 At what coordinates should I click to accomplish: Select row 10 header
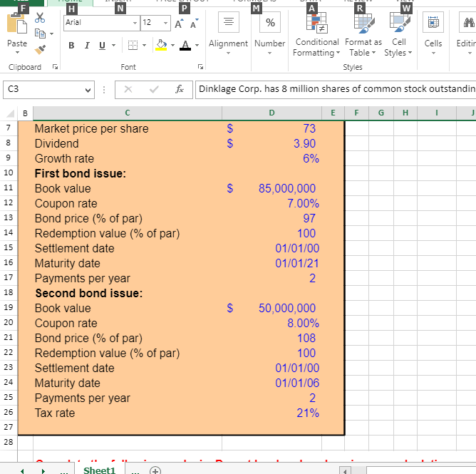(9, 172)
